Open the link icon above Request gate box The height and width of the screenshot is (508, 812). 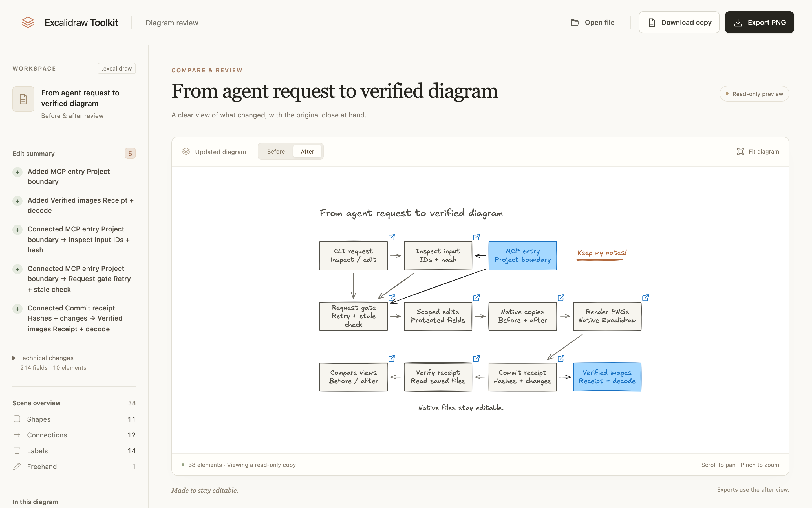pyautogui.click(x=392, y=298)
